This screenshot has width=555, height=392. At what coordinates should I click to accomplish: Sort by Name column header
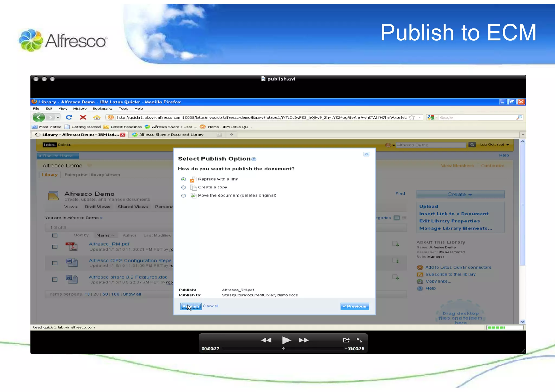click(x=105, y=235)
